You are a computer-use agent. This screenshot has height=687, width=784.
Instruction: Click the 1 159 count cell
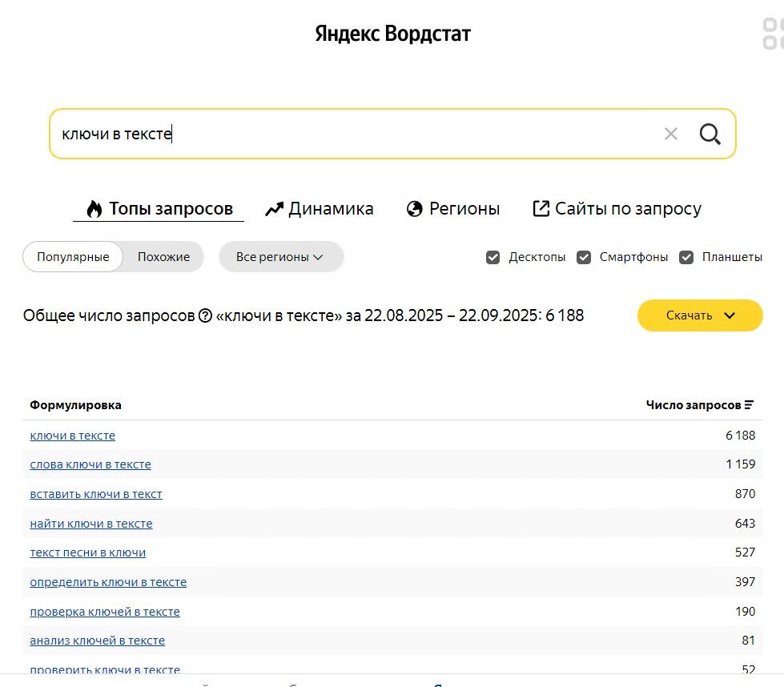[x=740, y=464]
